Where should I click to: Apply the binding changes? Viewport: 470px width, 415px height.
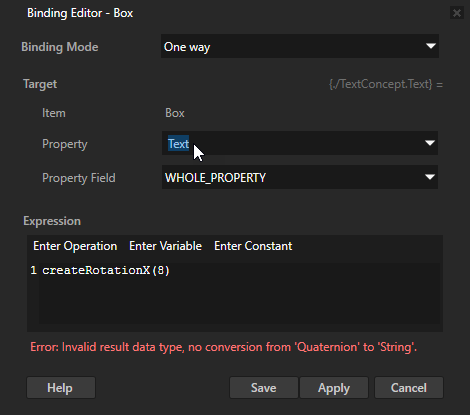(x=334, y=388)
